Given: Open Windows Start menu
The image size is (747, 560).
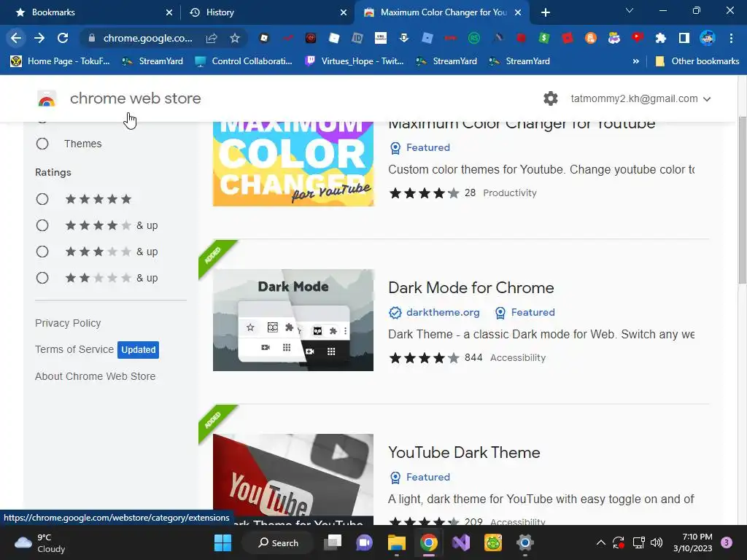Looking at the screenshot, I should pyautogui.click(x=222, y=542).
